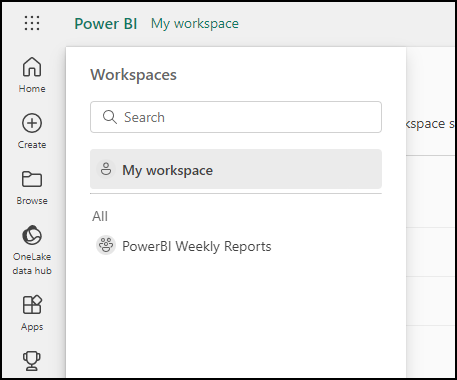This screenshot has width=457, height=380.
Task: Click the All section label
Action: 100,216
